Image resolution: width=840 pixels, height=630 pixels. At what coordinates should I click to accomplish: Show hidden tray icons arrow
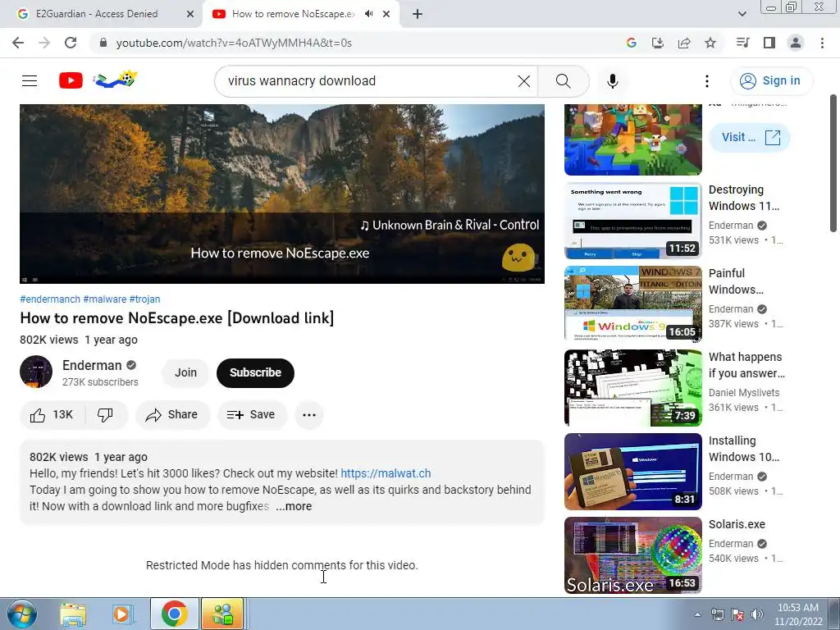pos(697,614)
